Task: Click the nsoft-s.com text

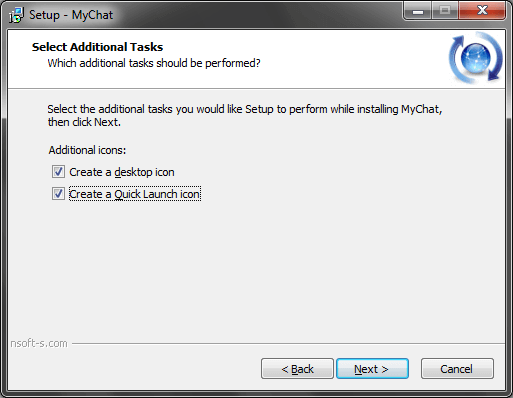Action: [x=39, y=343]
